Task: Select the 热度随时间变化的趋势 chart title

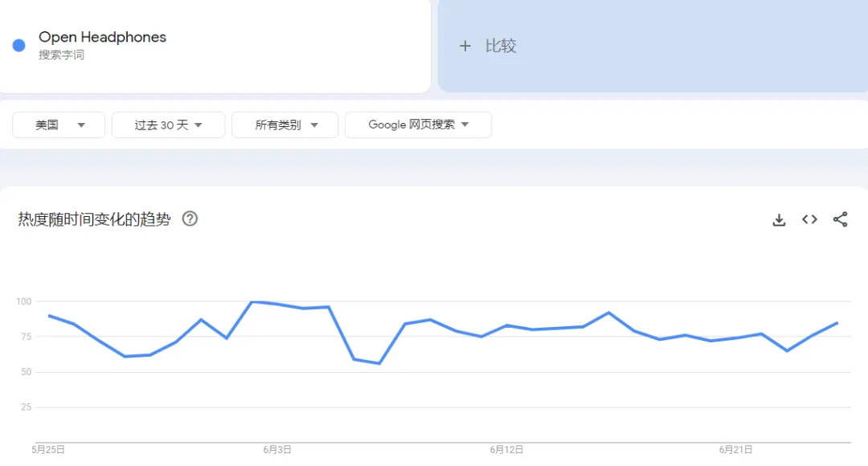Action: tap(94, 219)
